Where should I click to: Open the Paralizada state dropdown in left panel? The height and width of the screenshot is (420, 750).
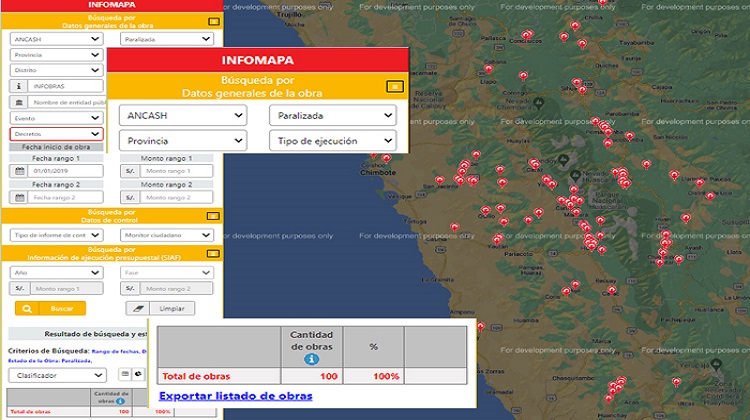tap(166, 39)
